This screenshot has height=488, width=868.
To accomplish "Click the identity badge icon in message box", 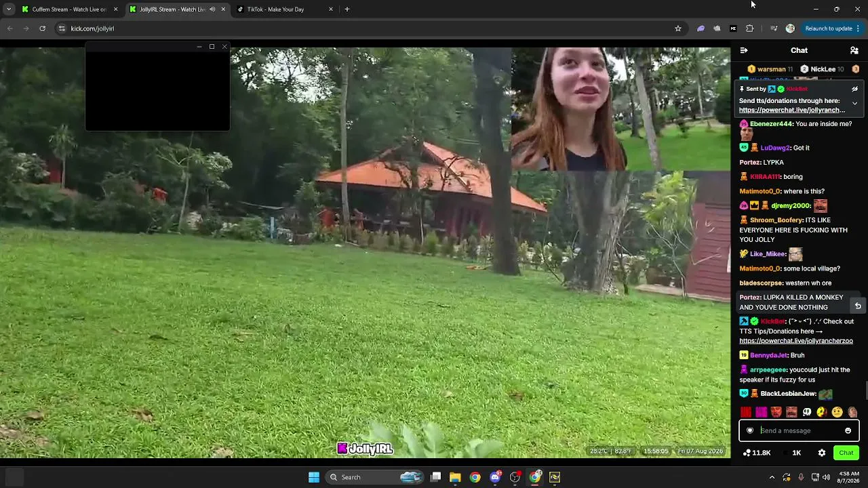I will (750, 430).
